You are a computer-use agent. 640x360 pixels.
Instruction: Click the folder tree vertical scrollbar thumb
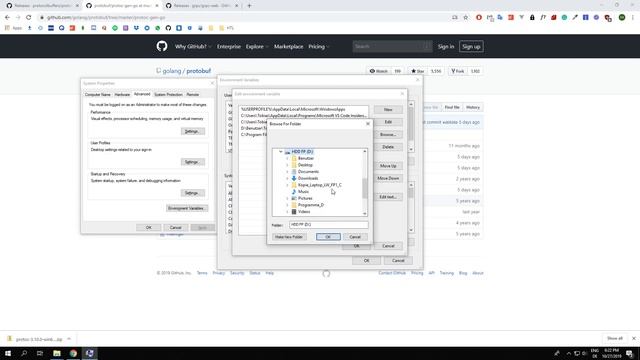click(x=364, y=188)
